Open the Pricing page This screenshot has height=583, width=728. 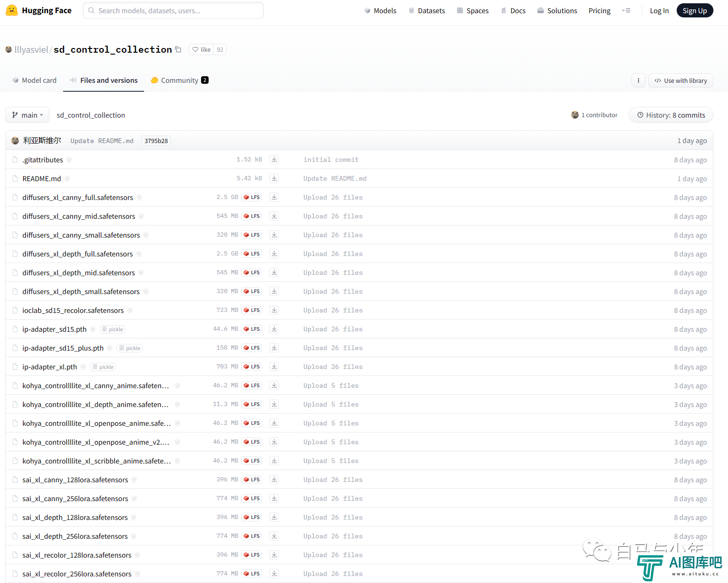click(x=599, y=10)
